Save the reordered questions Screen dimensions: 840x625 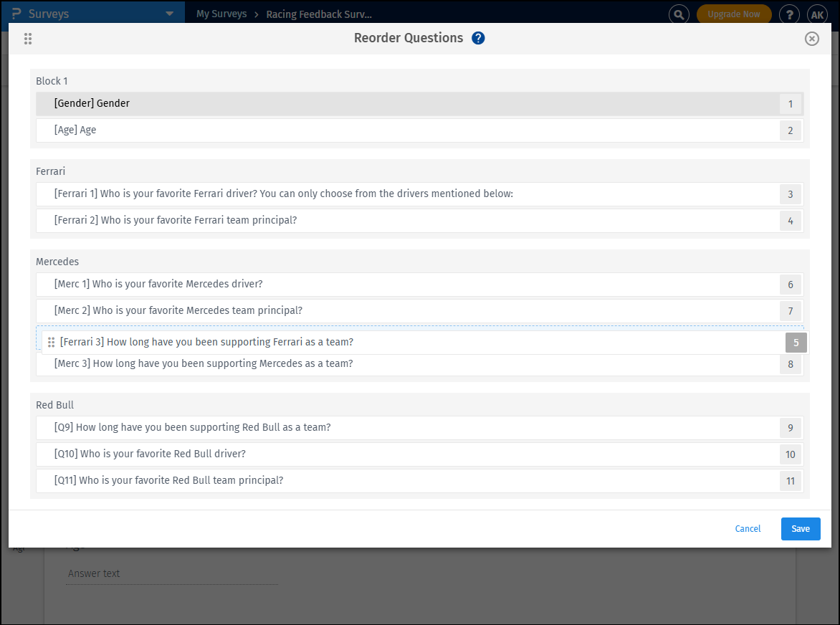point(801,528)
